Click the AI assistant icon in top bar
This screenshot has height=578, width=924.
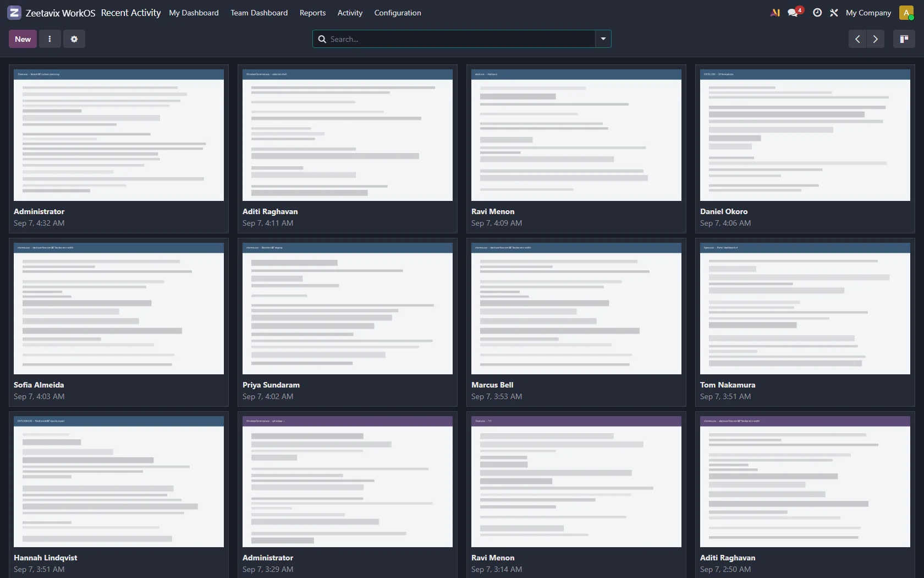pos(775,13)
